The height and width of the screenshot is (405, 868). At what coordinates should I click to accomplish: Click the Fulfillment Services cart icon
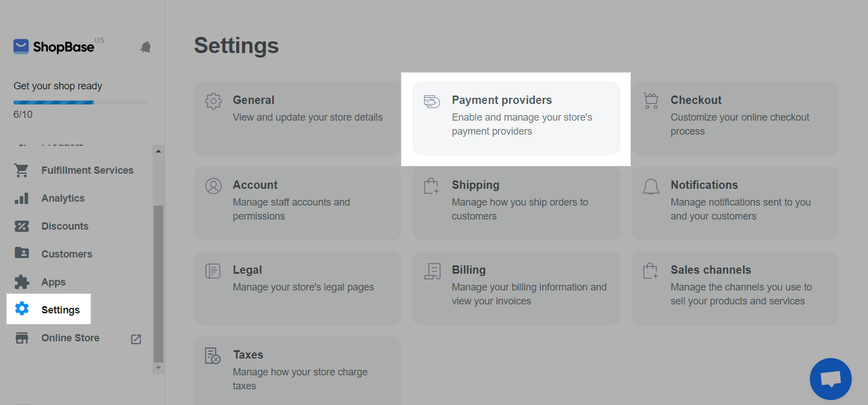click(22, 170)
